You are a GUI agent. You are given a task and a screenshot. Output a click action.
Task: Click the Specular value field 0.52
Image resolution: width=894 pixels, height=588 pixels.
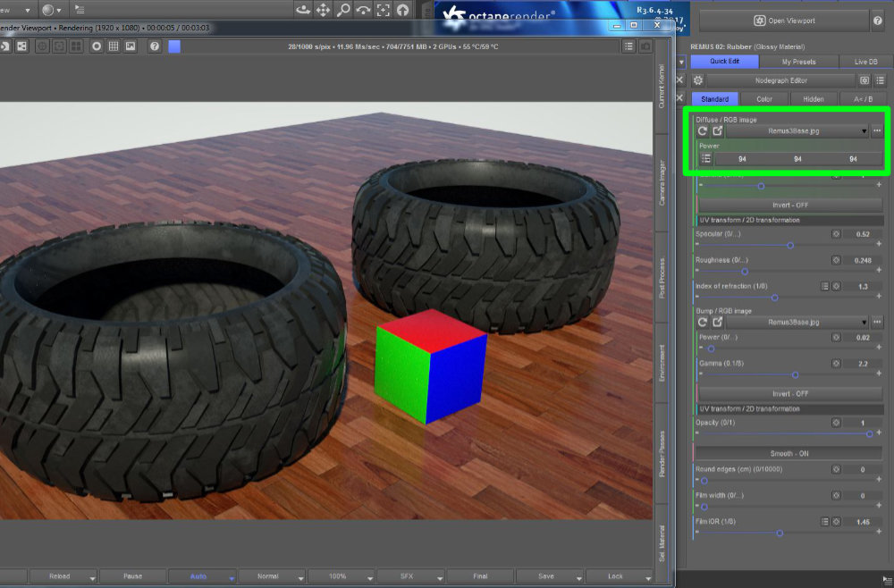tap(863, 234)
